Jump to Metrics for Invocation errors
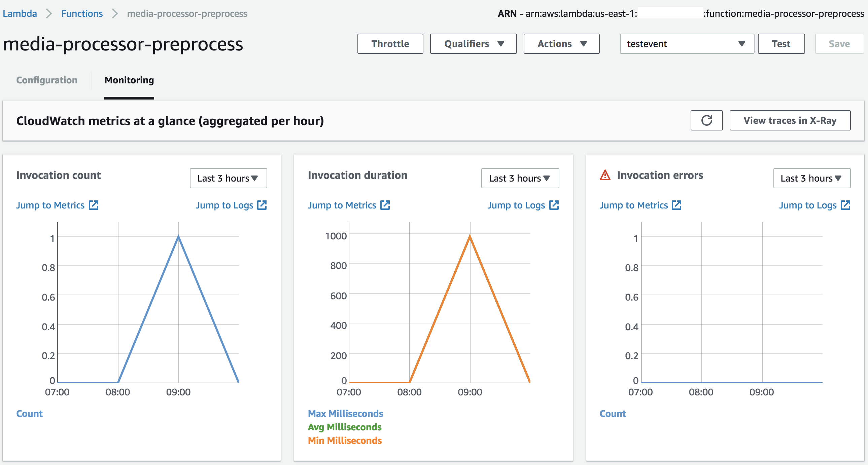This screenshot has width=868, height=465. click(x=633, y=205)
